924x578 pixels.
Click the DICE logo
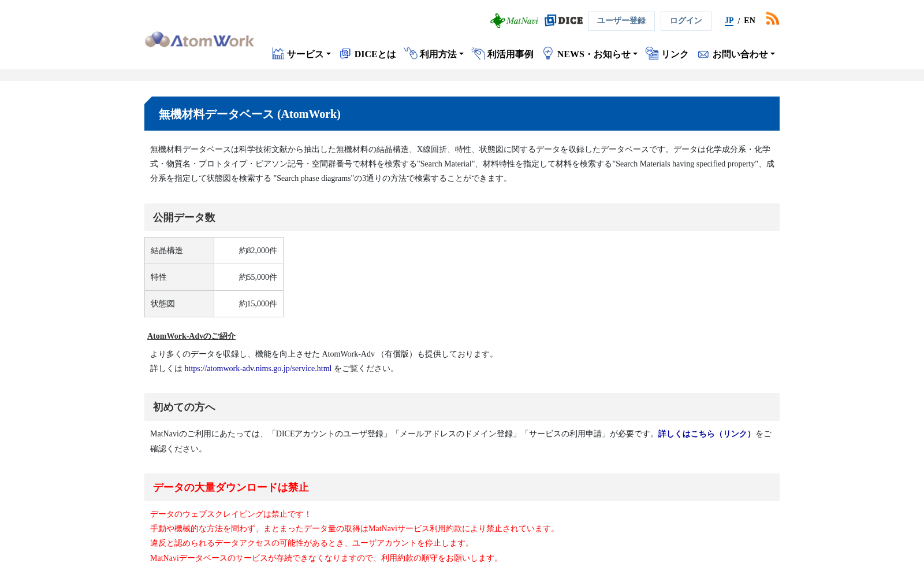(x=564, y=20)
